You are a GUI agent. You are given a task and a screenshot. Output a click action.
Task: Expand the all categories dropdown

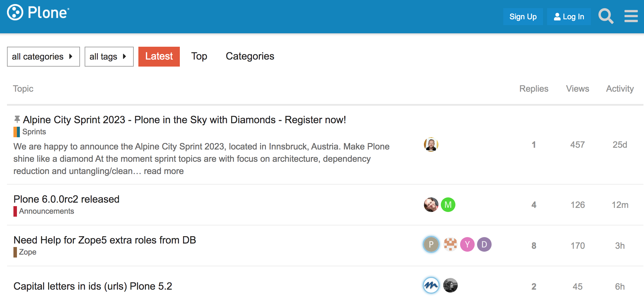[43, 57]
